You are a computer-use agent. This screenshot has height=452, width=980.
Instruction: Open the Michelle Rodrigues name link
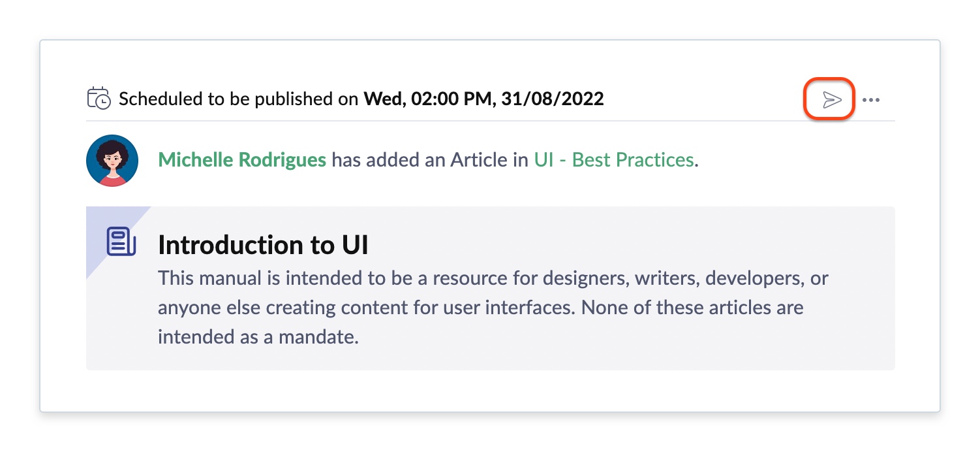pyautogui.click(x=242, y=160)
